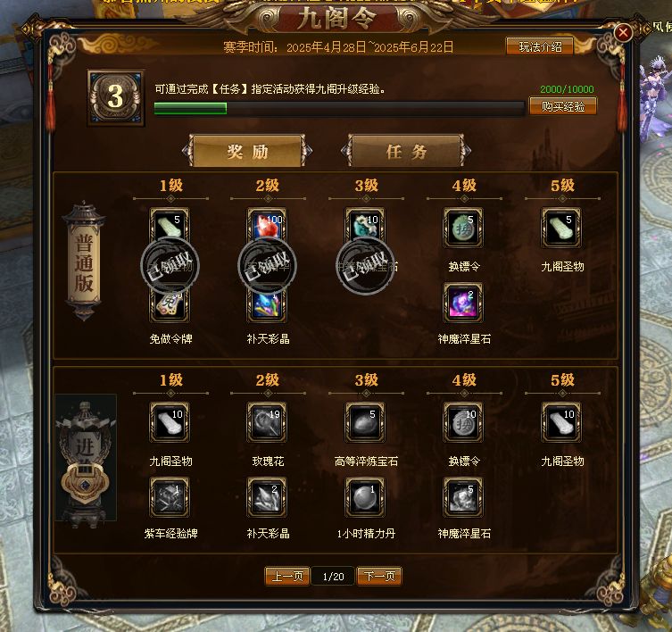Select the 1小时精力丹 reward icon
The height and width of the screenshot is (632, 672).
[365, 497]
